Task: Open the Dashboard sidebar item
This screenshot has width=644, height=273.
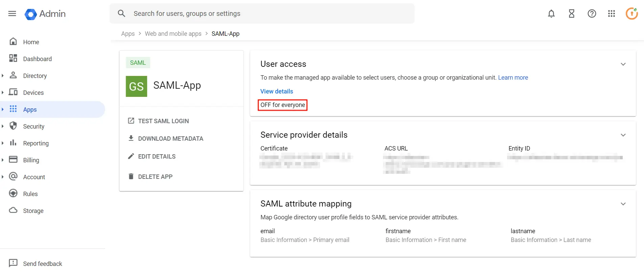Action: (x=37, y=59)
